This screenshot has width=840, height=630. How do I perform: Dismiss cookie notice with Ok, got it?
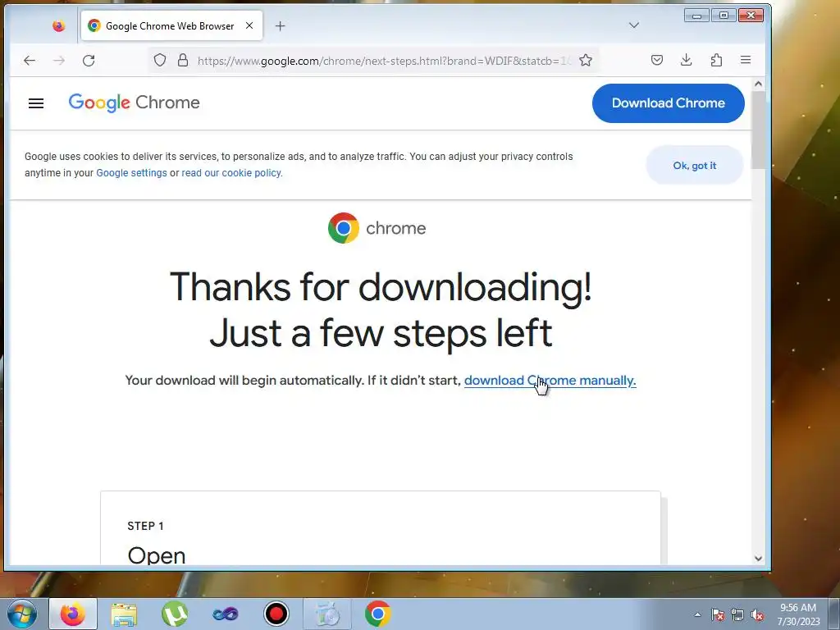pos(694,166)
